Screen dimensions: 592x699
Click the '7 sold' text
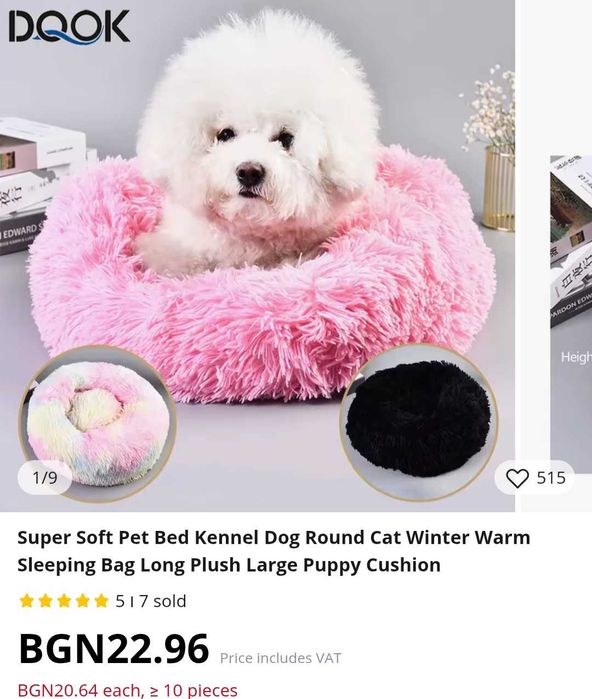coord(162,601)
